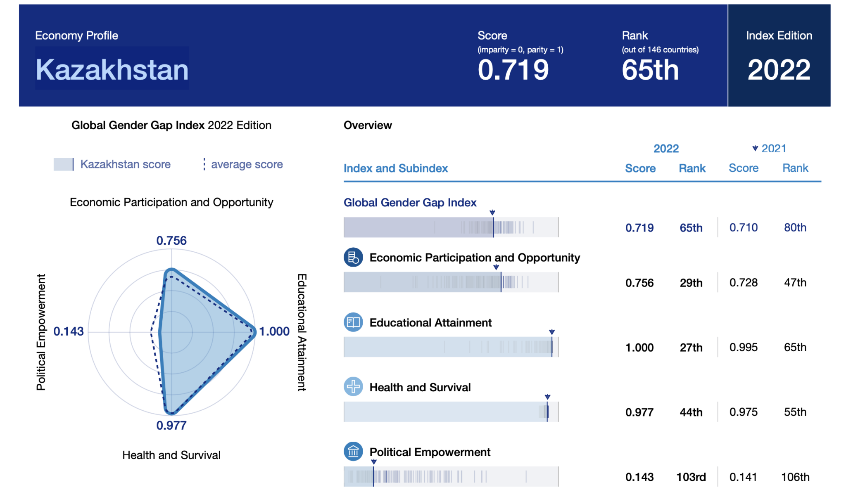Click the Political Empowerment building icon
This screenshot has height=504, width=846.
point(353,452)
